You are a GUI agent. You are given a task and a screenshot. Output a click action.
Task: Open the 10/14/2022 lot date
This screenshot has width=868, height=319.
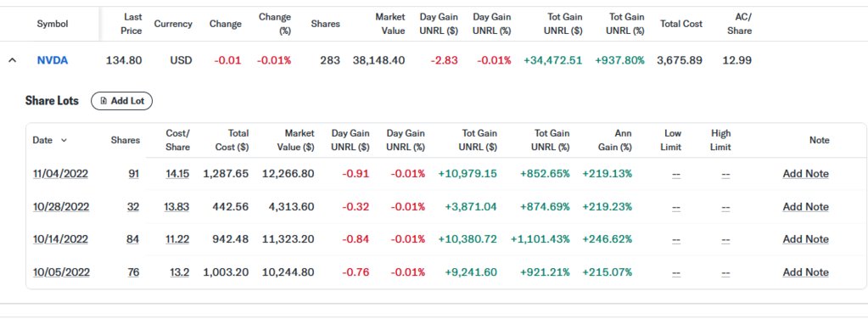[61, 239]
